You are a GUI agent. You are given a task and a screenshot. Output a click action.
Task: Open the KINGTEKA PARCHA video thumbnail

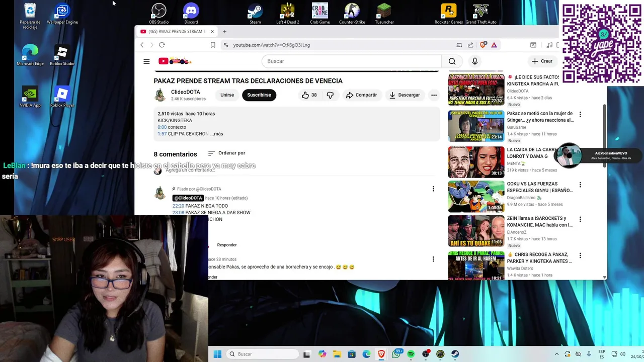pos(476,89)
